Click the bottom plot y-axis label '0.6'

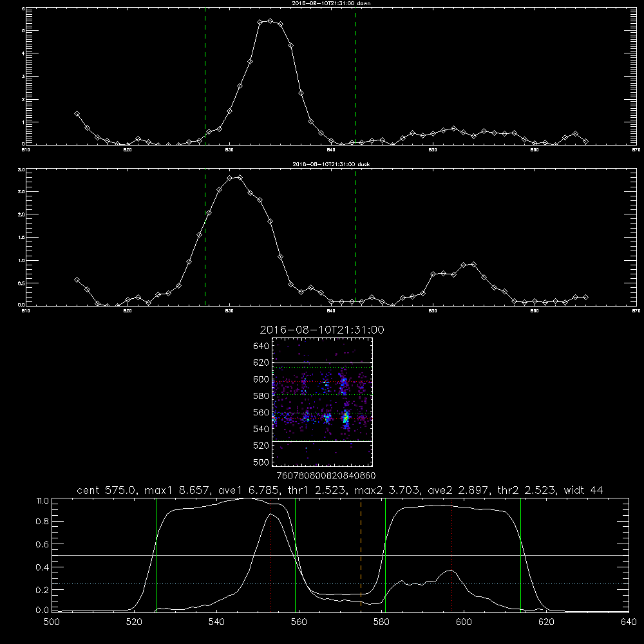(43, 545)
